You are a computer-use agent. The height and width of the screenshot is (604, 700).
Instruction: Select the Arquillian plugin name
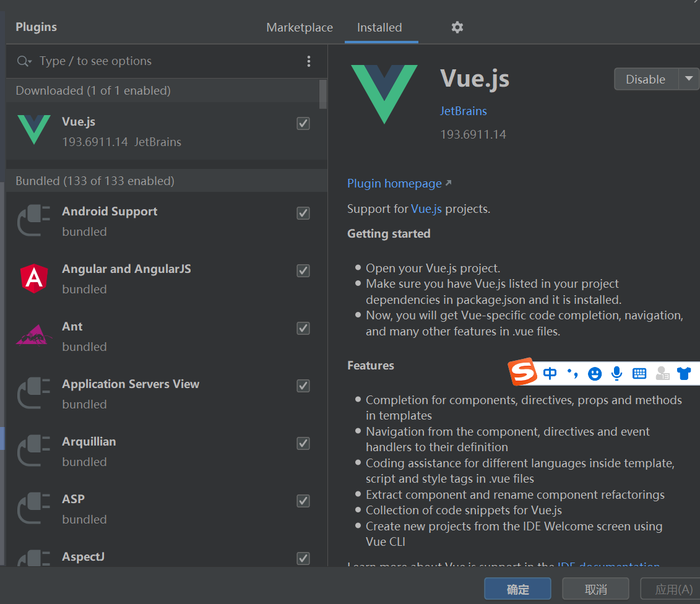[89, 442]
